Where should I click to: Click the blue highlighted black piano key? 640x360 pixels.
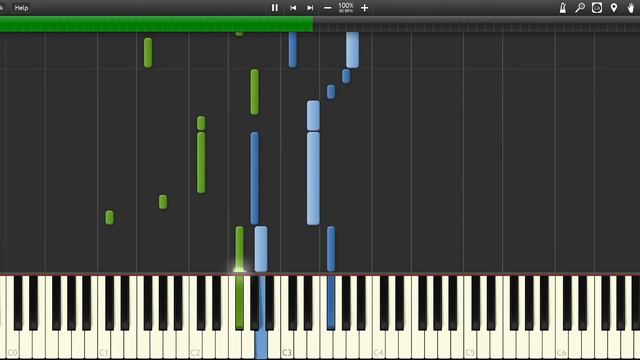point(331,302)
